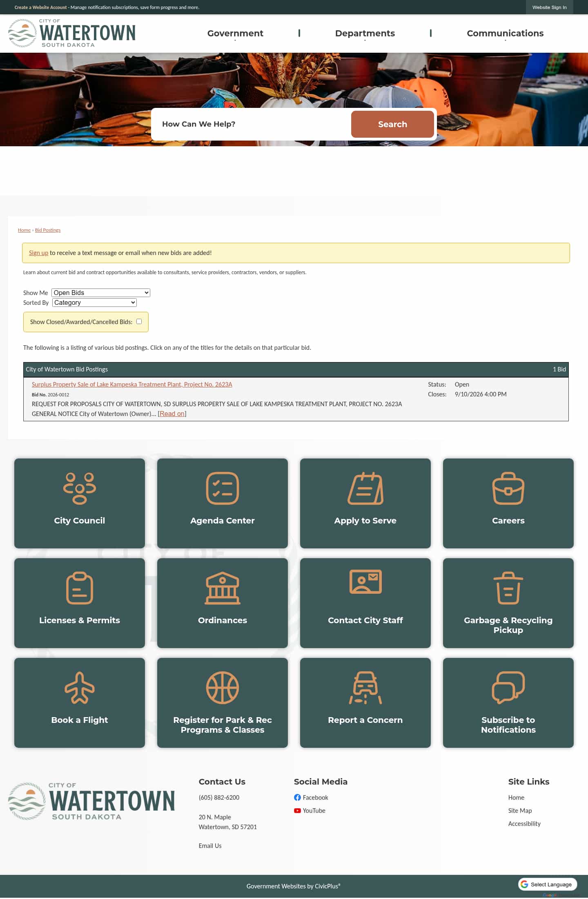This screenshot has height=899, width=588.
Task: Open Surplus Property Sale of Lake Kampeska bid
Action: 132,385
